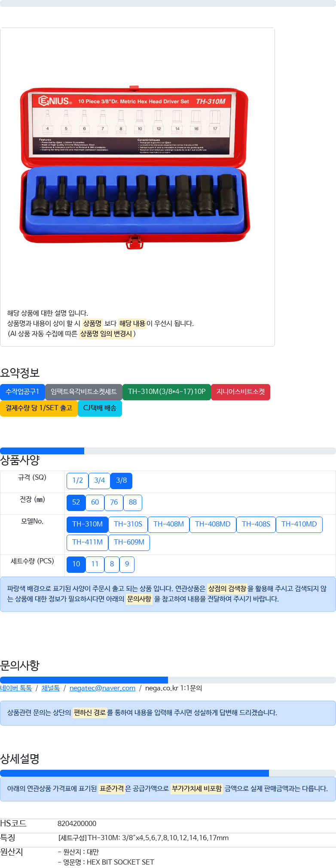Click the yellow 결제수량 당 1/SET 출고 badge
The height and width of the screenshot is (868, 336).
(x=39, y=408)
